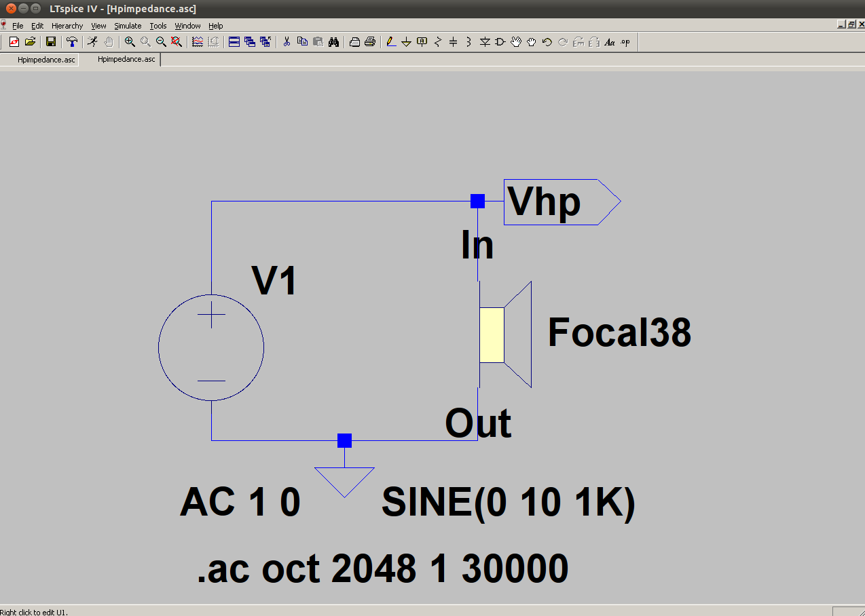Click the Open file folder icon
This screenshot has width=865, height=616.
30,42
